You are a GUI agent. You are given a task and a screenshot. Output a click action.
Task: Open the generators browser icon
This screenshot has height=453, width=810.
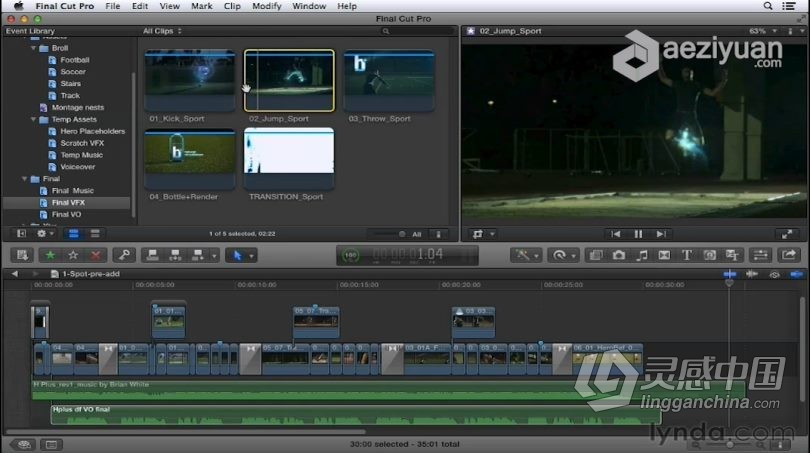tap(710, 255)
